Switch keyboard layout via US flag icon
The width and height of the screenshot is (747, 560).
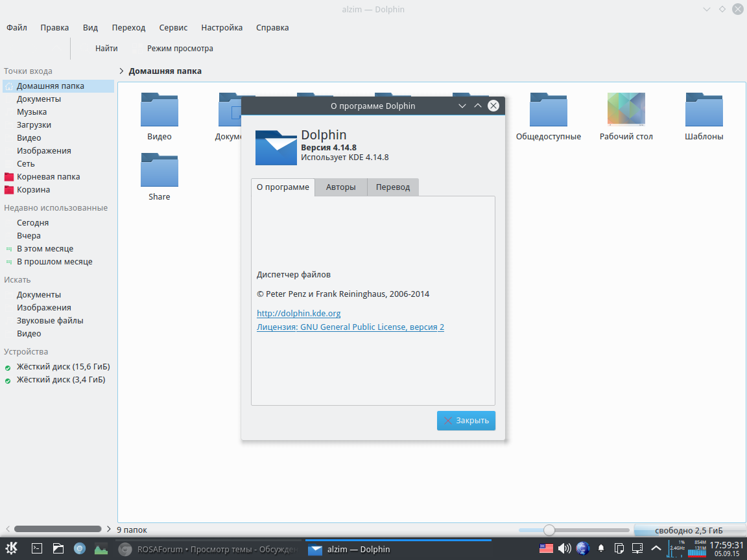pyautogui.click(x=546, y=548)
